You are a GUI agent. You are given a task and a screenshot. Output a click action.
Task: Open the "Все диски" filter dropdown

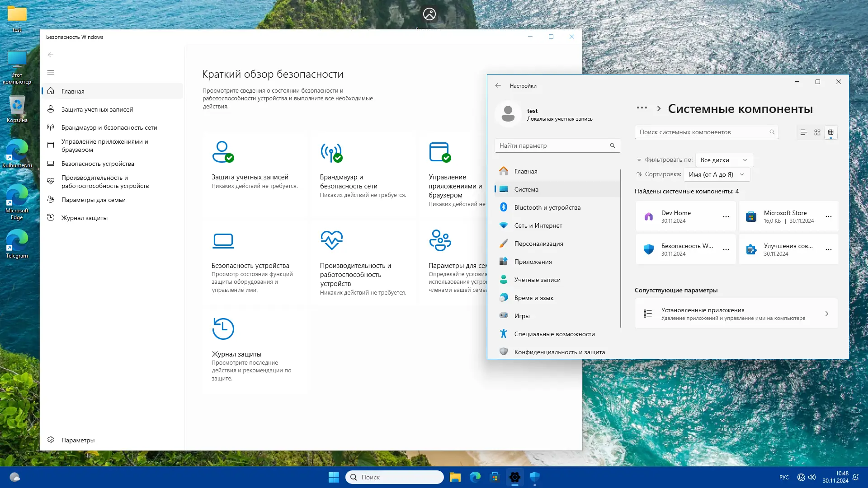724,160
